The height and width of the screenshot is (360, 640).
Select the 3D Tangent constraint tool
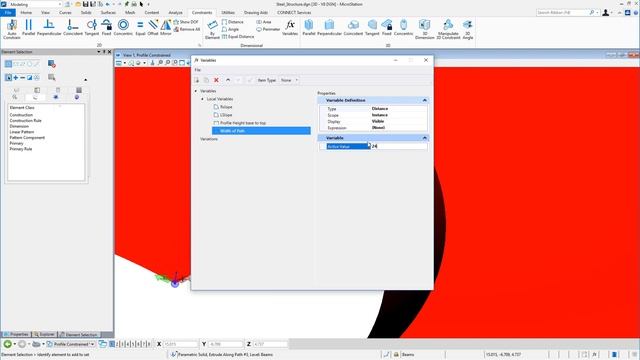click(x=372, y=28)
